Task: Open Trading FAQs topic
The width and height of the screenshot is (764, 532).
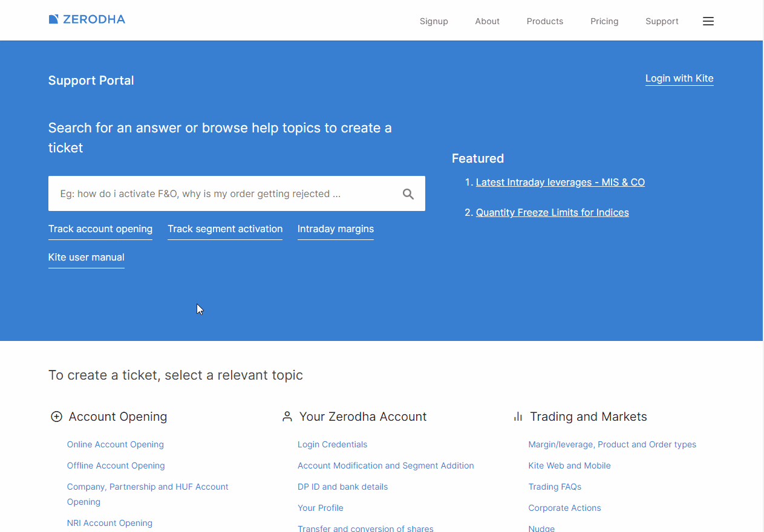Action: [555, 487]
